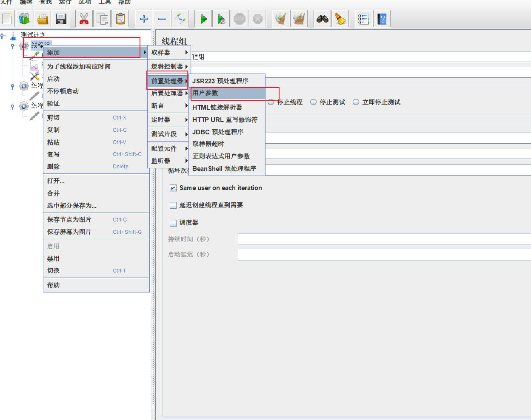Open Search with the binoculars icon

(322, 19)
